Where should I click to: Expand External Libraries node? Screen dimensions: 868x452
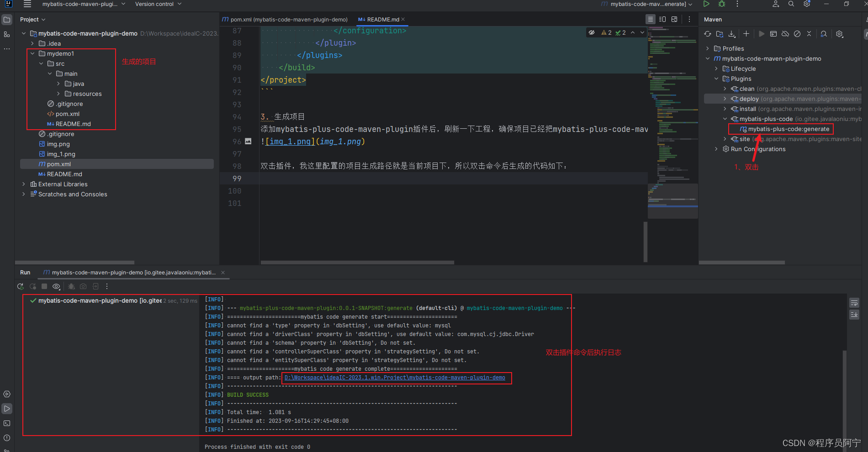click(x=24, y=184)
